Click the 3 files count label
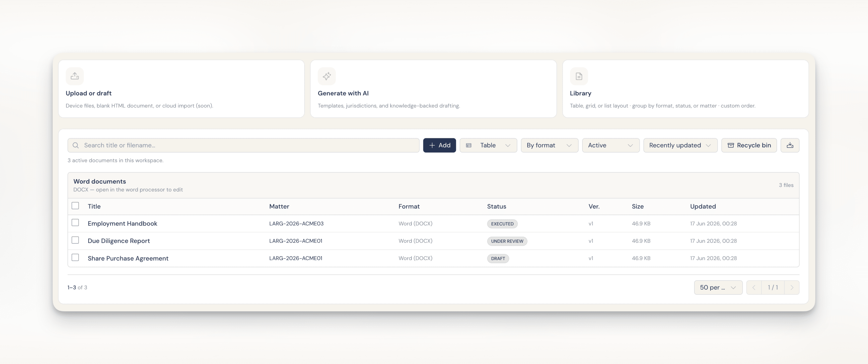868x364 pixels. tap(786, 185)
